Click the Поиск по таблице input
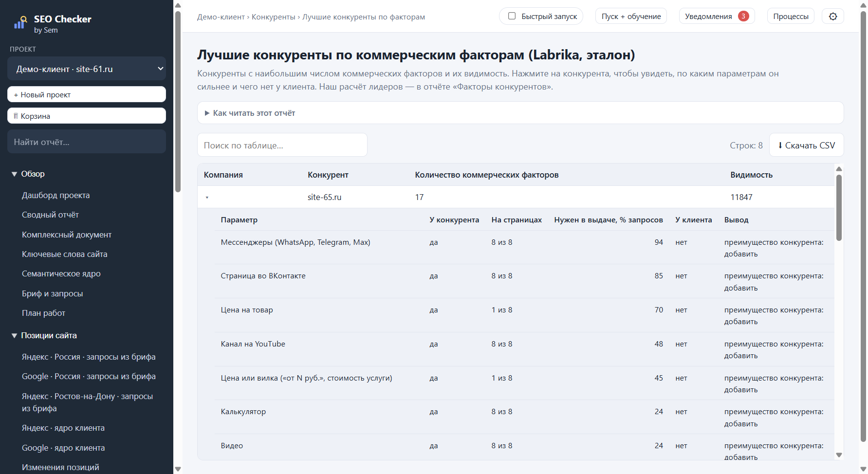This screenshot has width=868, height=474. click(282, 145)
